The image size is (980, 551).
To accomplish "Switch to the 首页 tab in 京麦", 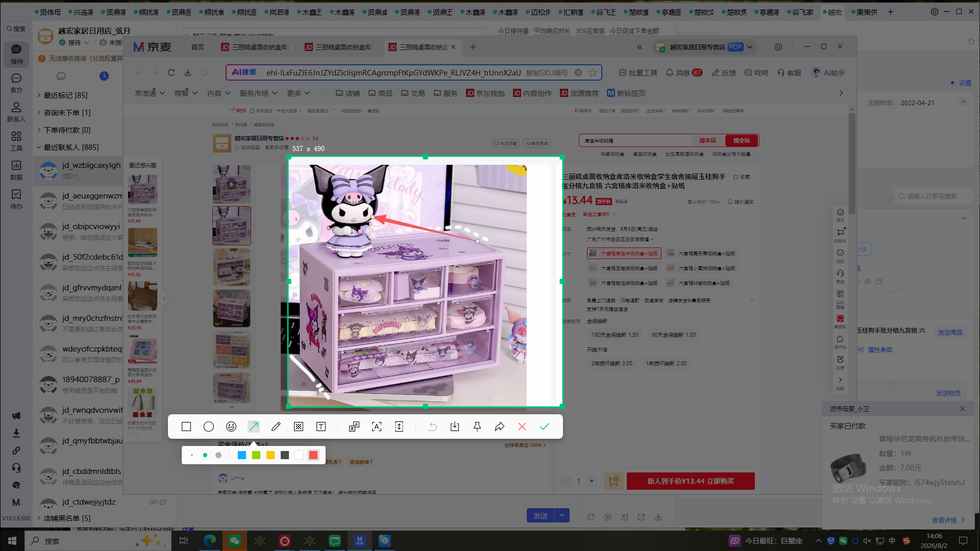I will (x=198, y=47).
